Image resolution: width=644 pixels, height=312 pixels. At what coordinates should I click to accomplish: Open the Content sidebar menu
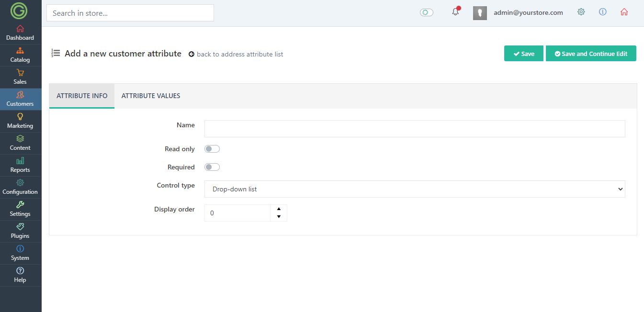20,143
